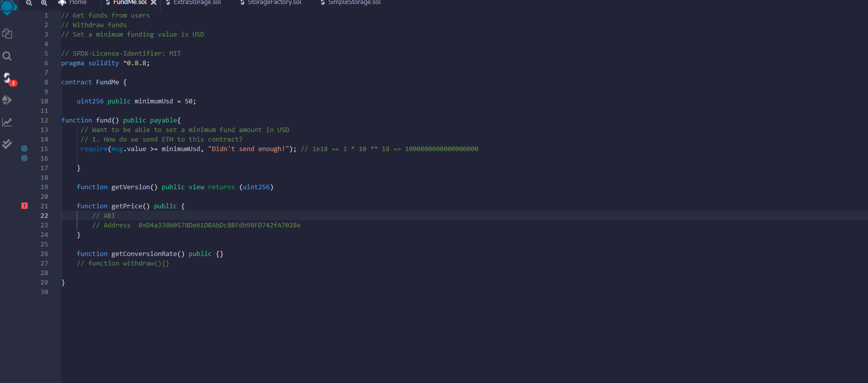This screenshot has height=383, width=868.
Task: Click the 'function fund() public payable{' line
Action: [121, 120]
